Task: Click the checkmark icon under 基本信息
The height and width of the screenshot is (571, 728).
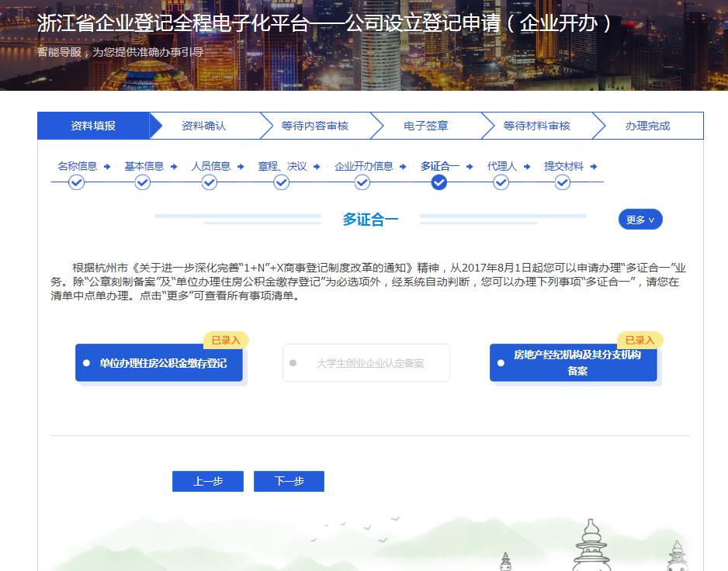Action: click(143, 182)
